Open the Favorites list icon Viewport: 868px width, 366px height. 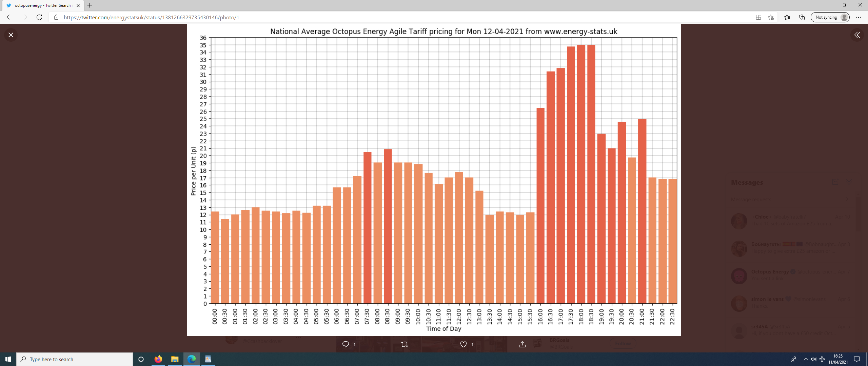point(787,17)
